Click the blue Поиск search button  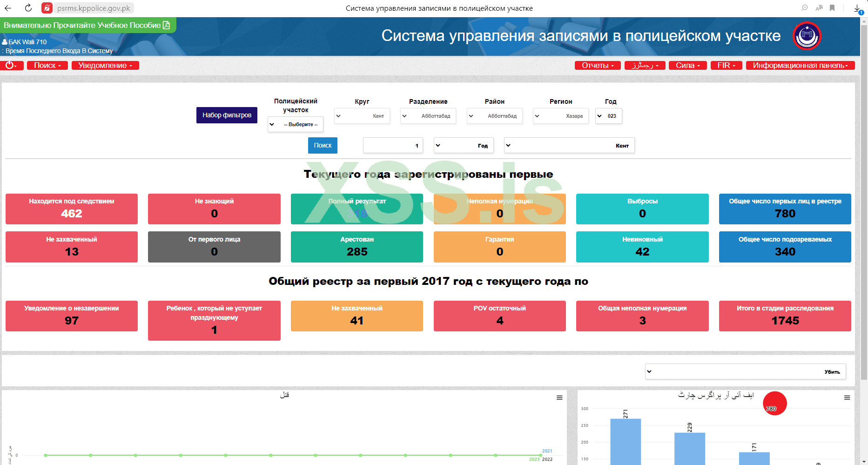[x=323, y=145]
